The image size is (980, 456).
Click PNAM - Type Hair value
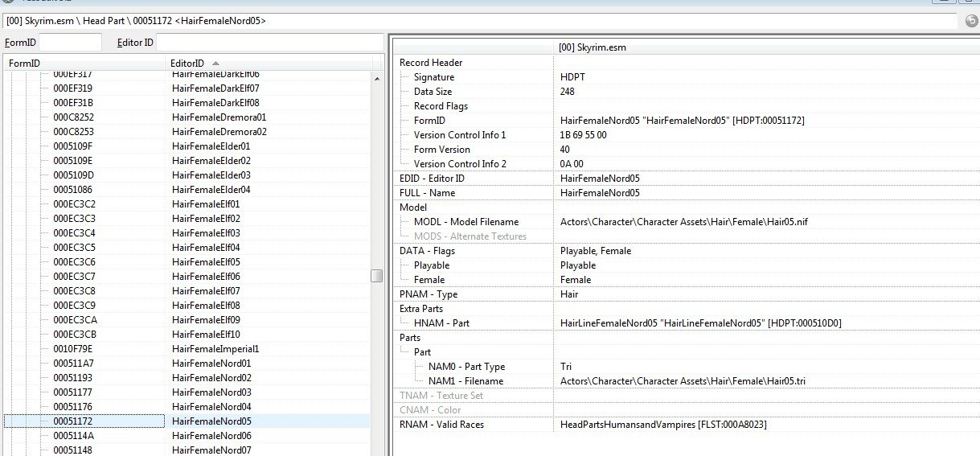tap(569, 294)
